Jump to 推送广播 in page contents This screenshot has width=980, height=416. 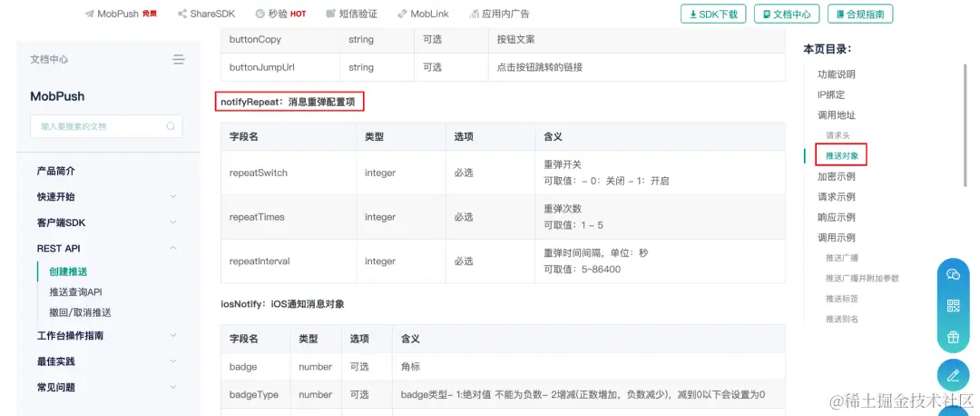842,258
